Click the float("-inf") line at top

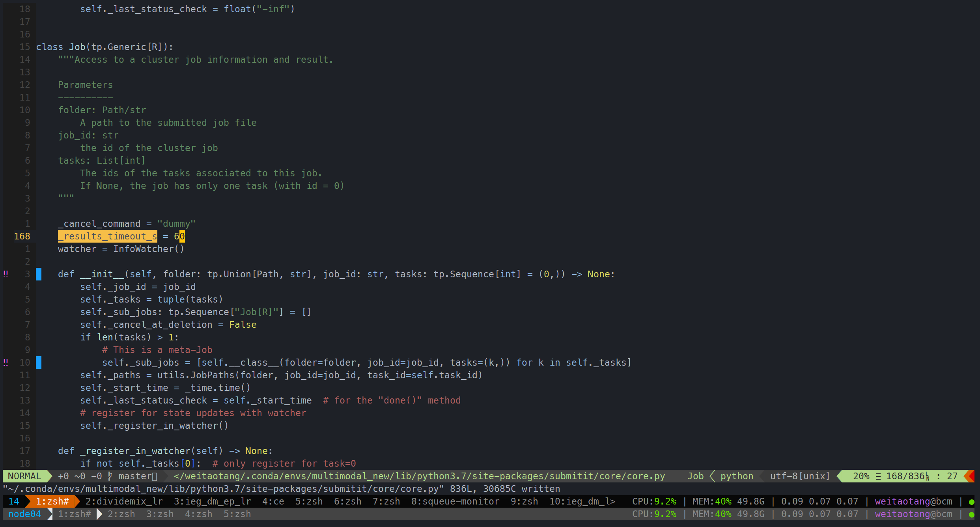coord(187,9)
